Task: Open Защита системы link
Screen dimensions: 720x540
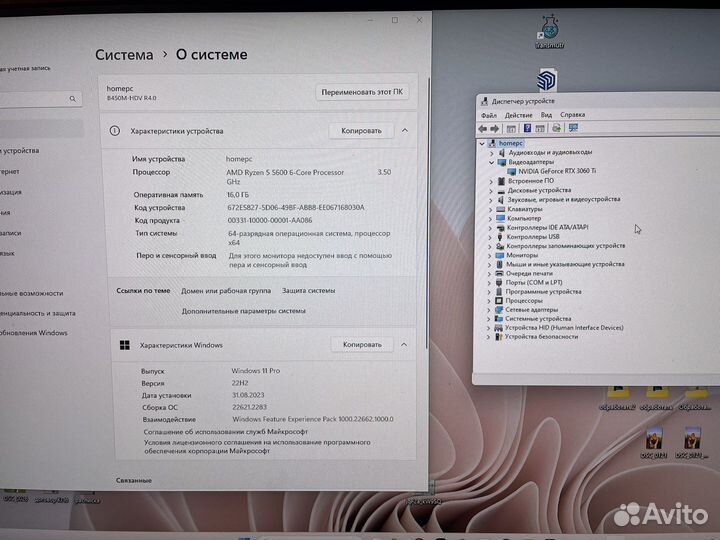Action: [x=309, y=291]
